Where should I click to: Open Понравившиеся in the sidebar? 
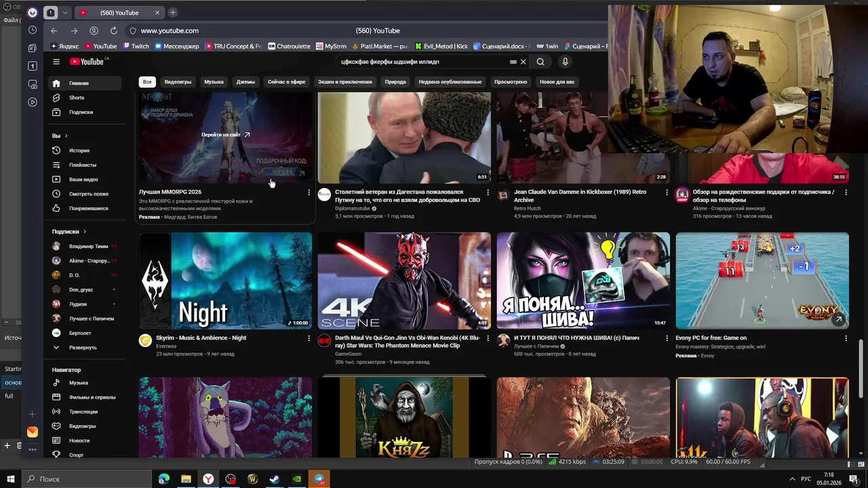(x=85, y=208)
